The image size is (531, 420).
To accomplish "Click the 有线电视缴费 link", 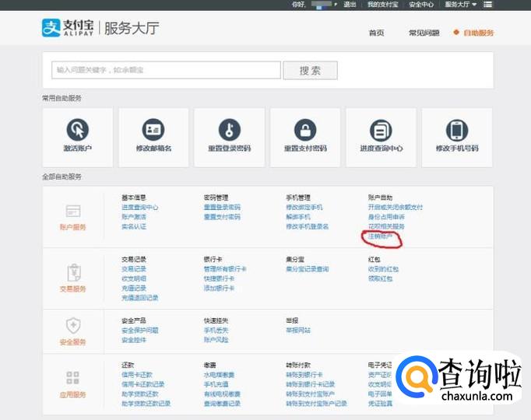I will tap(222, 394).
